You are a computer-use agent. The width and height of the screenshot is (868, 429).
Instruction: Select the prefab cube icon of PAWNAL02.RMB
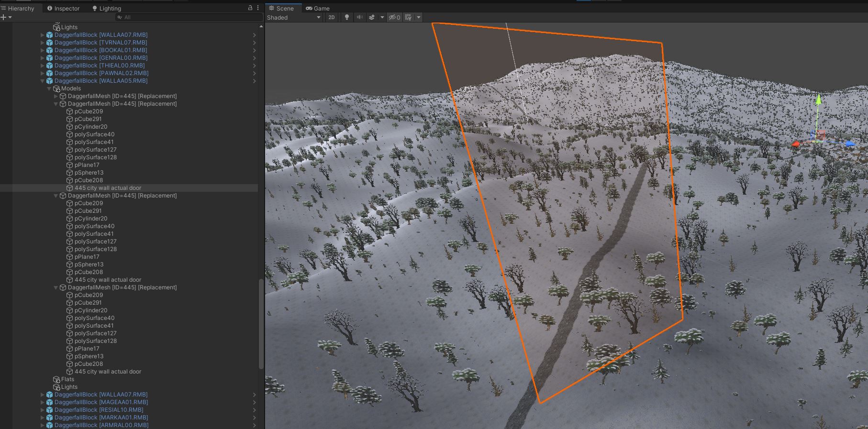tap(49, 73)
